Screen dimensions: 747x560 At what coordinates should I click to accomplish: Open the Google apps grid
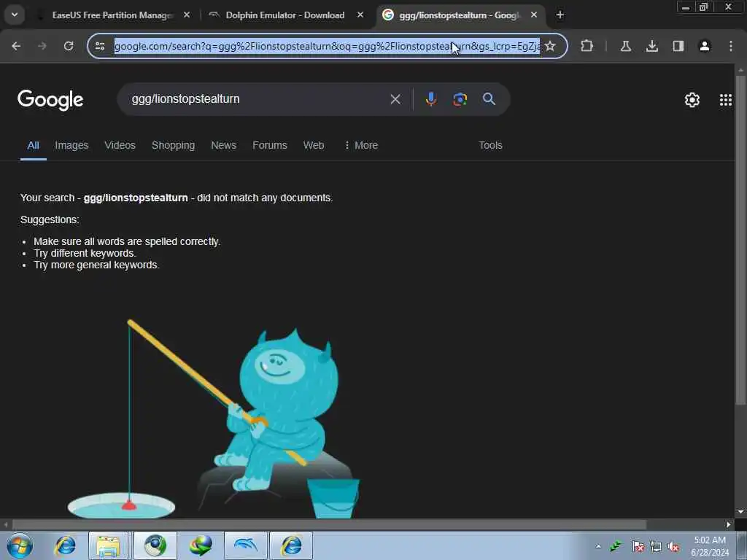[726, 100]
